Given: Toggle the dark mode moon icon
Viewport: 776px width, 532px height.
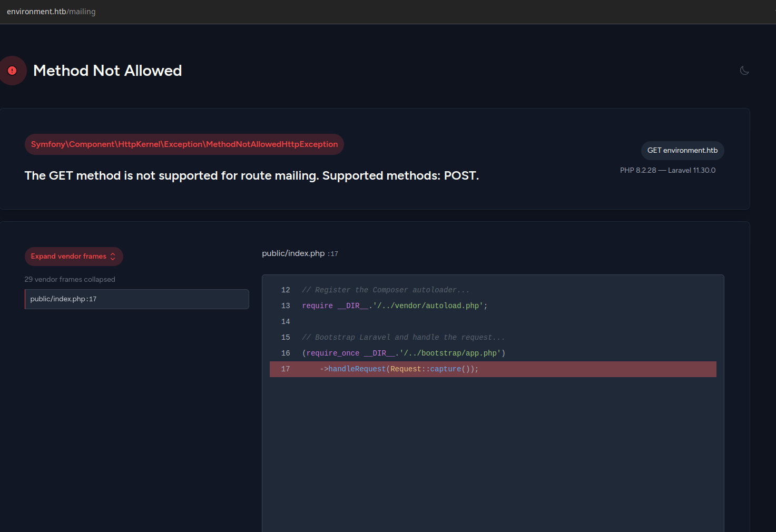Looking at the screenshot, I should 744,71.
